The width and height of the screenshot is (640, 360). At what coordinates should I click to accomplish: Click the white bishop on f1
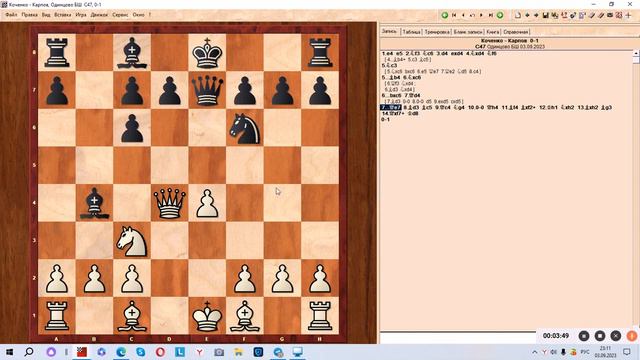pos(244,316)
